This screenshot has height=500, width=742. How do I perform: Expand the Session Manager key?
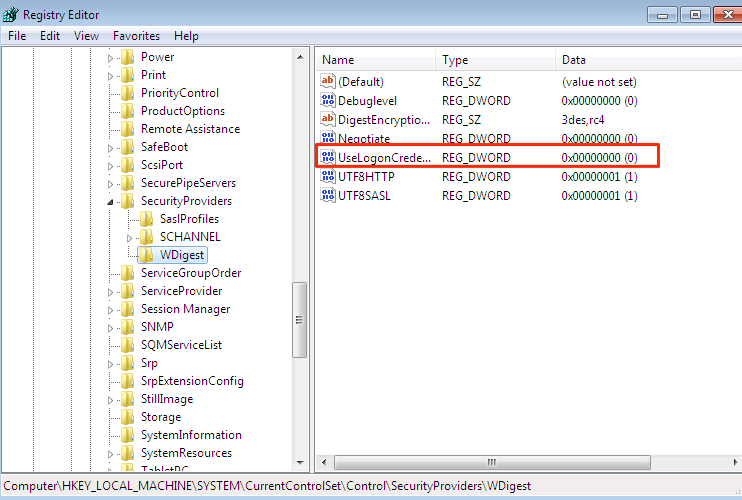(x=110, y=310)
